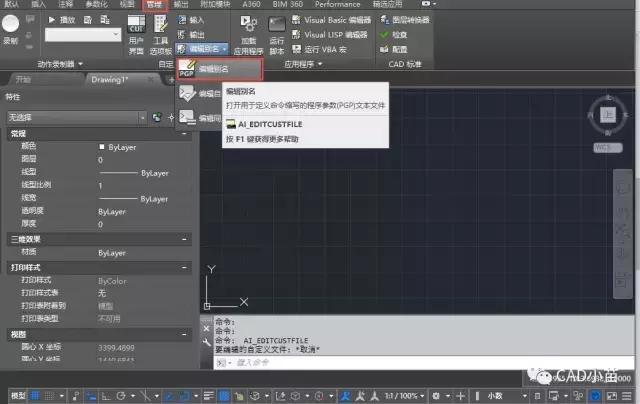The image size is (640, 404).
Task: Click the 配置 CAD standards configure
Action: tap(393, 49)
